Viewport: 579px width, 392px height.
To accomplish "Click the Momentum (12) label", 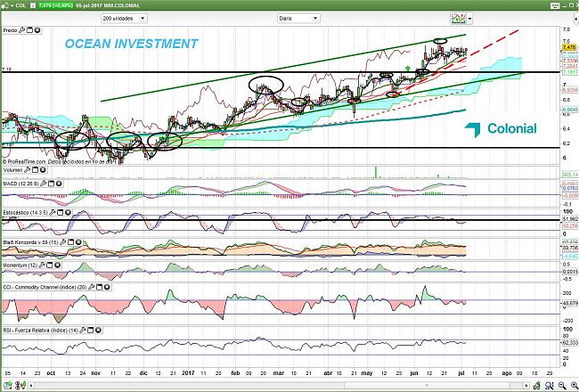I will coord(20,265).
